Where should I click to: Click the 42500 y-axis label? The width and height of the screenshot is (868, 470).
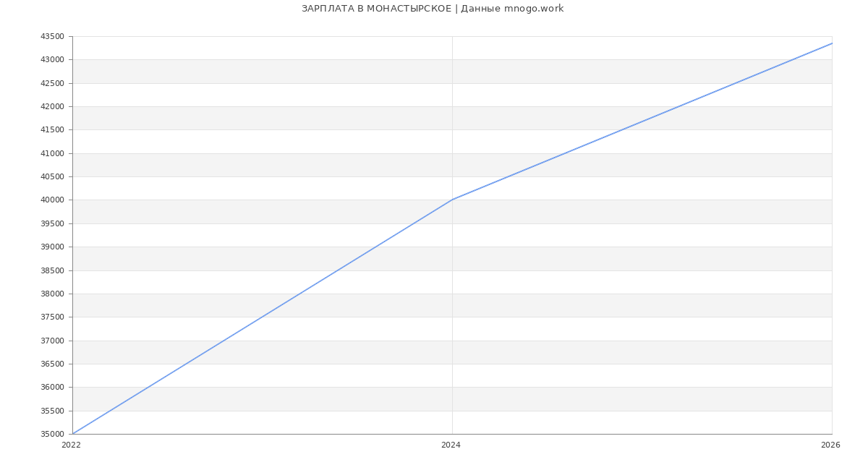coord(52,83)
